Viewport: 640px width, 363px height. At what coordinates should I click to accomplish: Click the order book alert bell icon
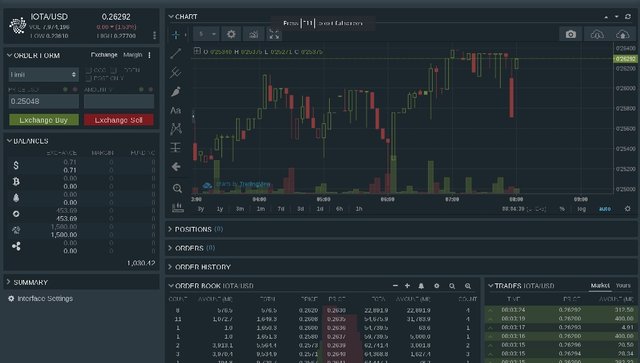pyautogui.click(x=421, y=286)
